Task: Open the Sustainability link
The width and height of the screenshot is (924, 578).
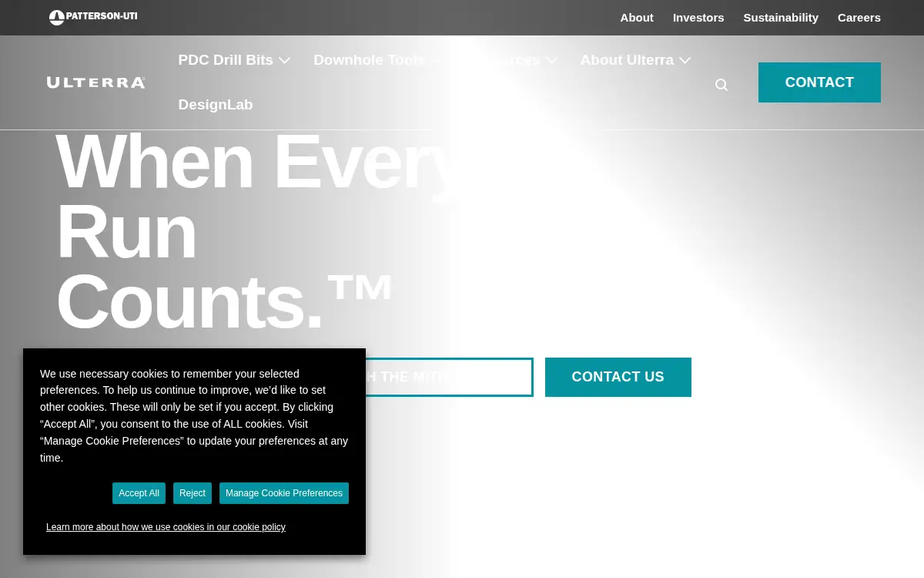Action: pyautogui.click(x=781, y=18)
